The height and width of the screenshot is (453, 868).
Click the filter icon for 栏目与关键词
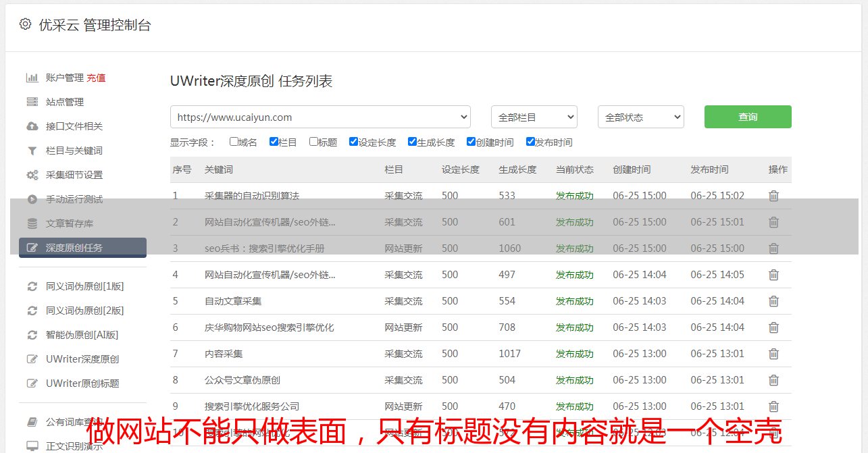(32, 151)
